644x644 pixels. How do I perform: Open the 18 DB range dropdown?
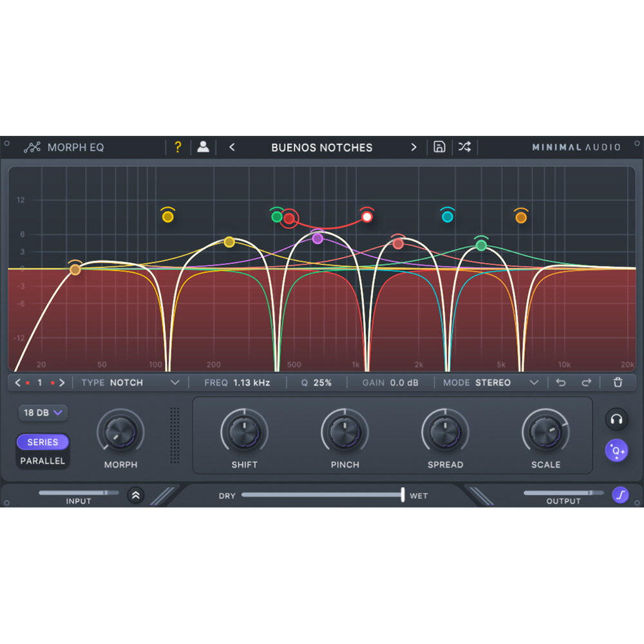[43, 412]
